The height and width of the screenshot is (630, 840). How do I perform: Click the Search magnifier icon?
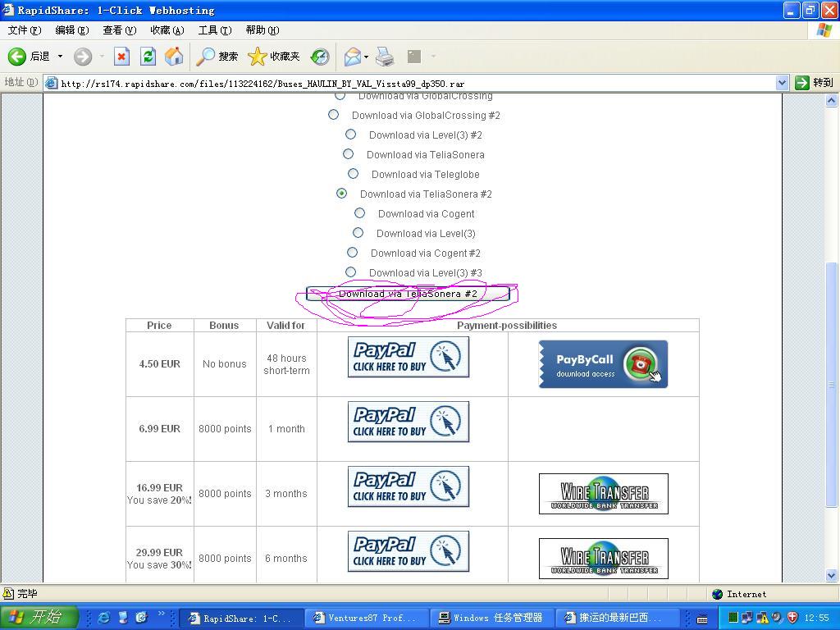tap(205, 57)
